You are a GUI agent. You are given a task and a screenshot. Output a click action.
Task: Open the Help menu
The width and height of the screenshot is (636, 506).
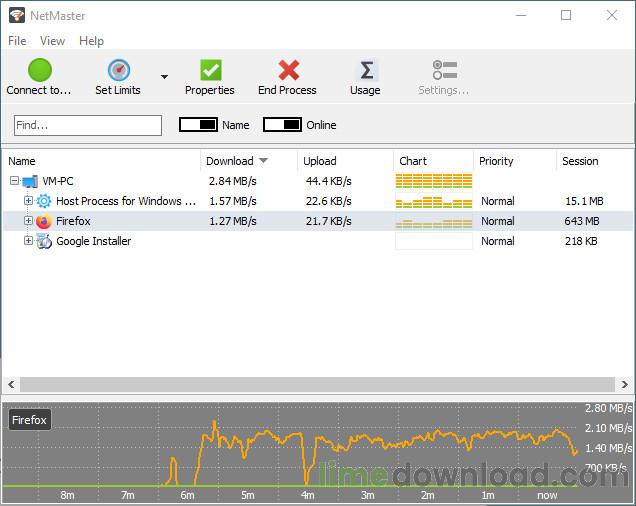(x=91, y=41)
